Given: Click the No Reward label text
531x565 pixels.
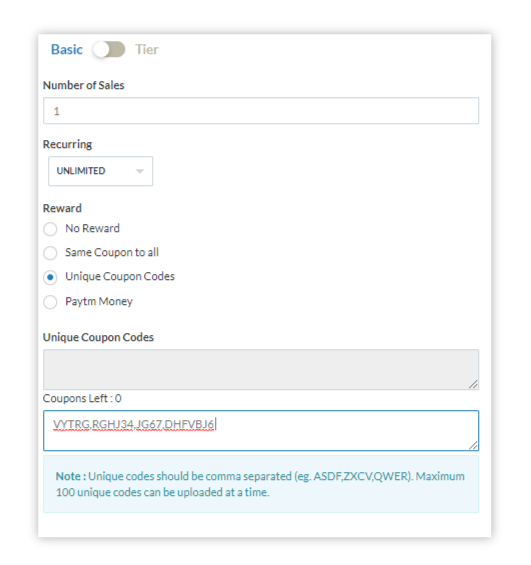Looking at the screenshot, I should tap(92, 228).
